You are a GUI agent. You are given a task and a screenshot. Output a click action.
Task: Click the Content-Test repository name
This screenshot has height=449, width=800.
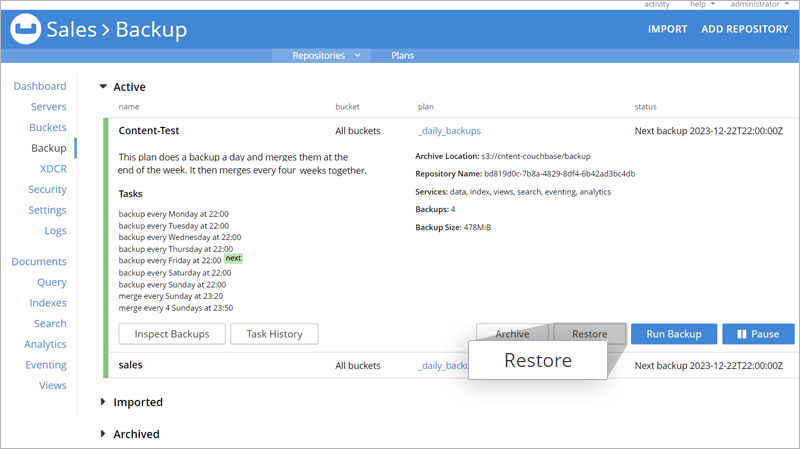click(x=149, y=131)
